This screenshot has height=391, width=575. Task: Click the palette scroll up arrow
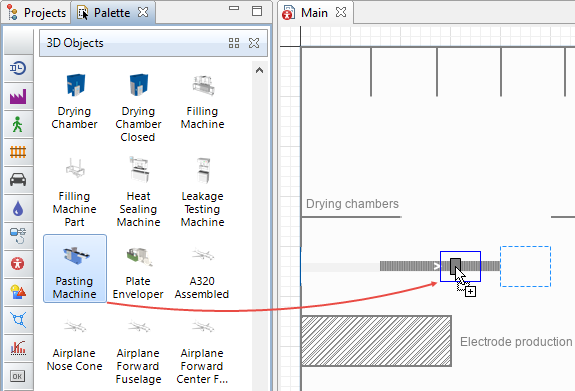259,70
